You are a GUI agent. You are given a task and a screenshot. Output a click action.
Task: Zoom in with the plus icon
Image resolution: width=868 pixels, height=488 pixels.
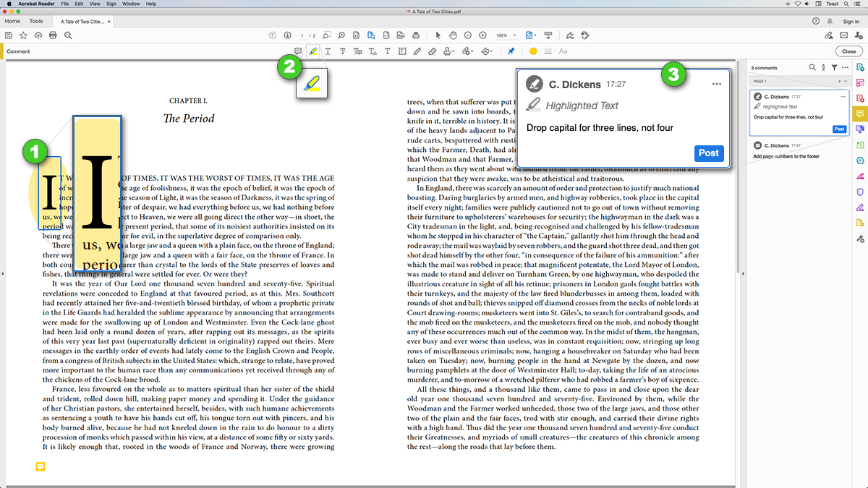[x=482, y=35]
